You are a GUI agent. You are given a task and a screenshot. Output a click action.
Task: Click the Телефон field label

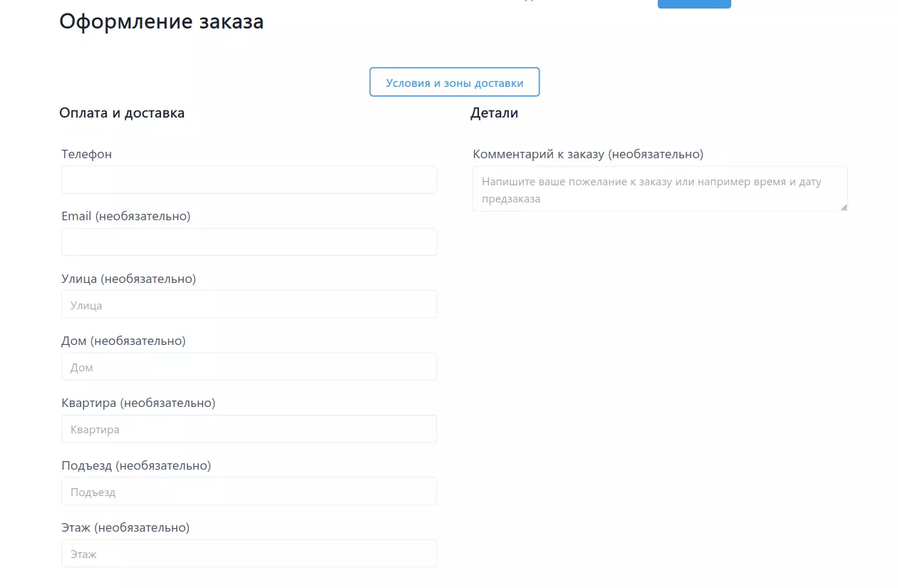(86, 154)
